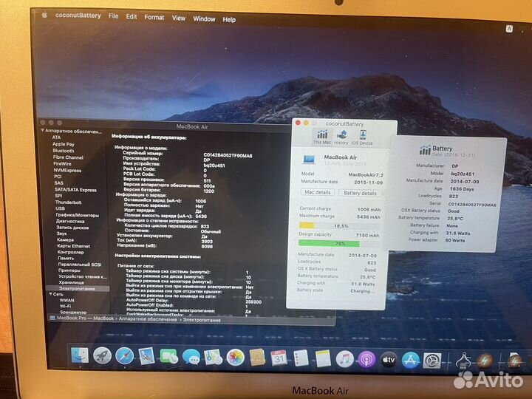Image resolution: width=532 pixels, height=399 pixels.
Task: Open the File menu
Action: [113, 16]
